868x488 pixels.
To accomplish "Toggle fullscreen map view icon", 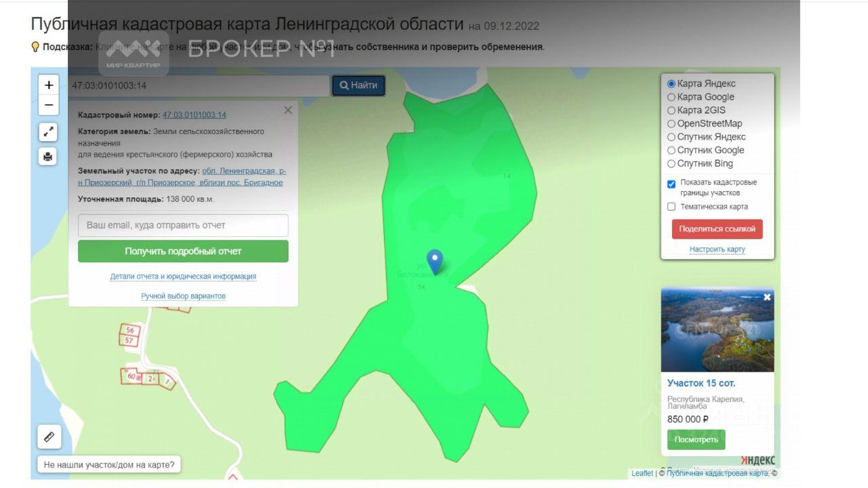I will (x=48, y=132).
